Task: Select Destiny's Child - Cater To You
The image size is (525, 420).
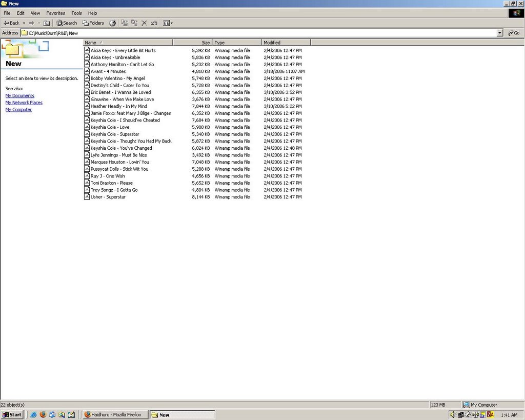Action: tap(120, 85)
